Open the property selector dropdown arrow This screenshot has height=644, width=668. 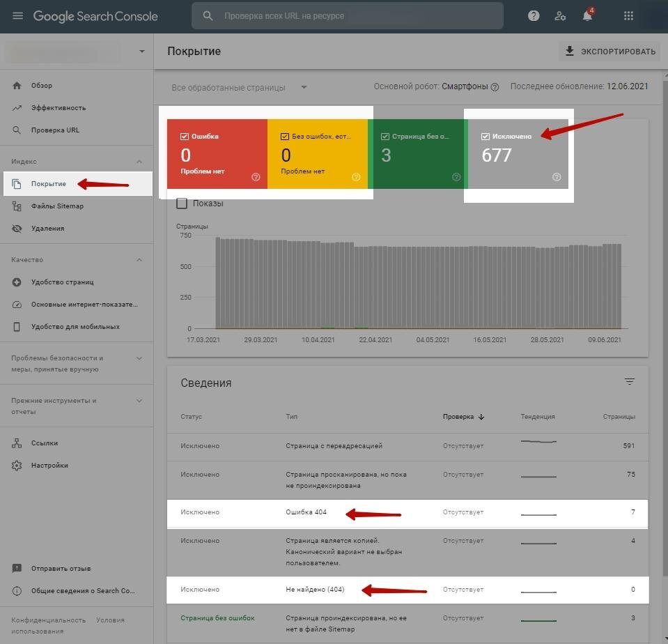pos(141,51)
